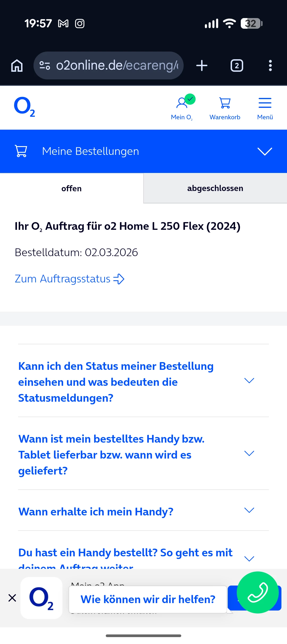Expand Wann erhalte ich mein Handy
The image size is (287, 644).
point(249,510)
